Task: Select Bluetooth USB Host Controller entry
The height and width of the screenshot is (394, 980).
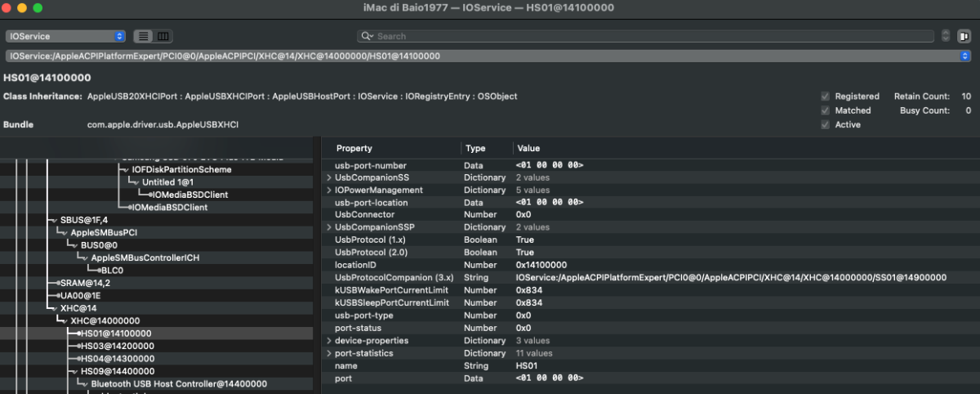Action: [172, 383]
